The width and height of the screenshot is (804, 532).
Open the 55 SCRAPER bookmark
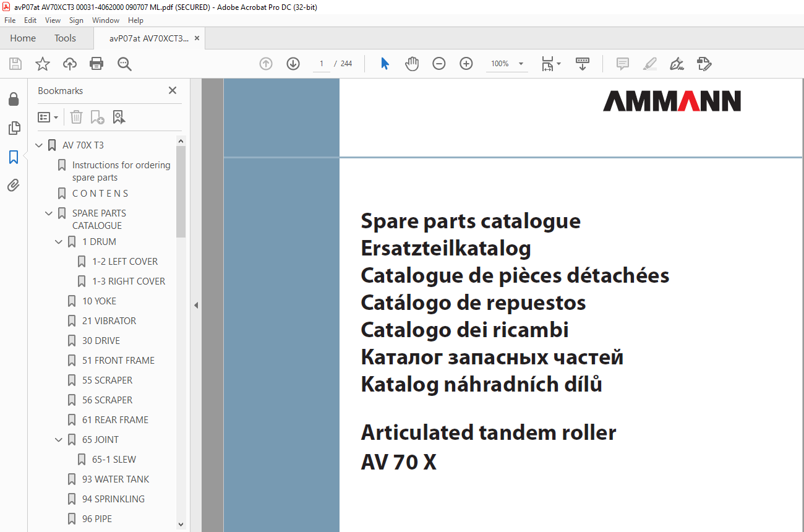pos(107,380)
